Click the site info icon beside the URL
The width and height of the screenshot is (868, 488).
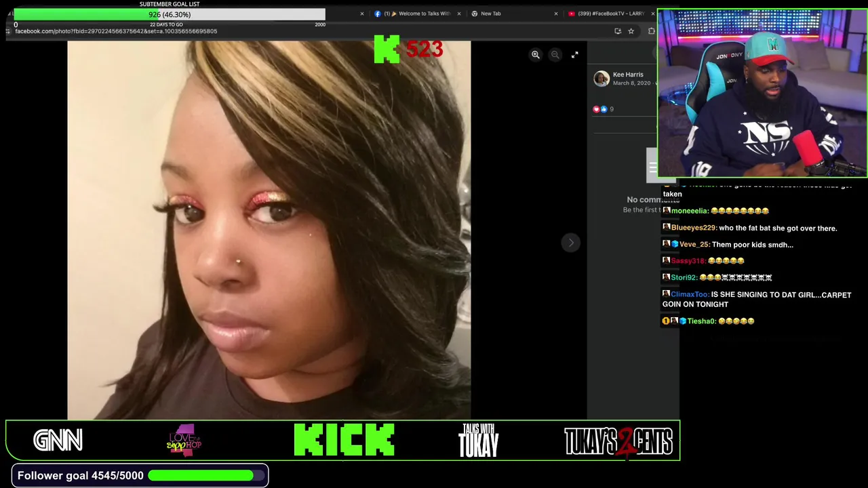tap(8, 31)
